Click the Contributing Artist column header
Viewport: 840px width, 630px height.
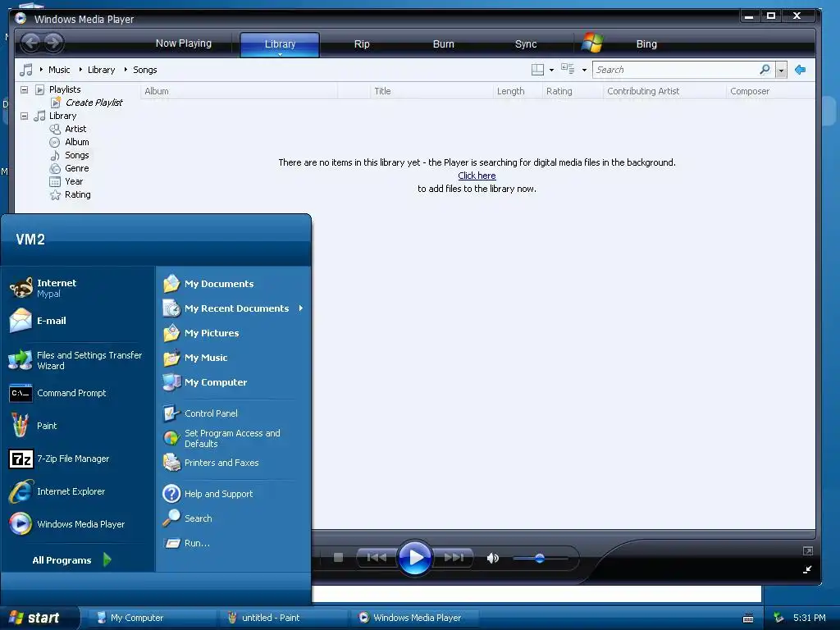[664, 91]
